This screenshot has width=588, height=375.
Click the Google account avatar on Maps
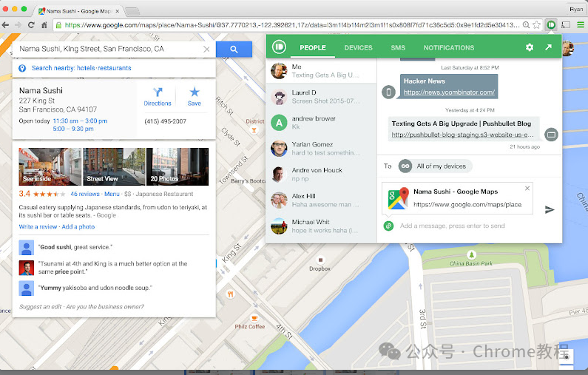pos(568,48)
